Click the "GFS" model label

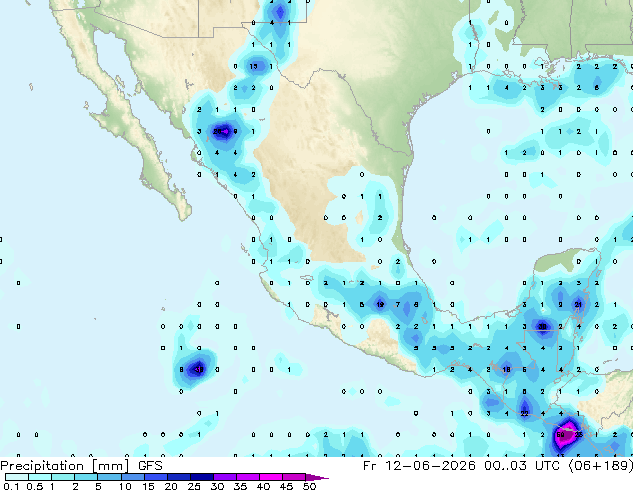point(150,466)
